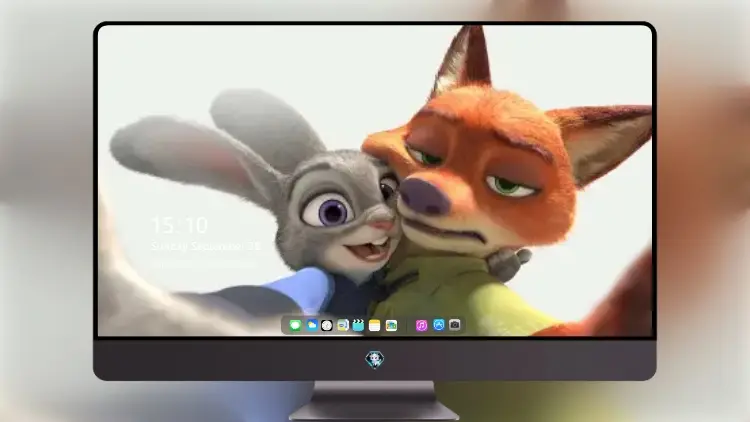The width and height of the screenshot is (750, 422).
Task: Open the speech bubble Finder-style dock icon
Action: tap(342, 325)
